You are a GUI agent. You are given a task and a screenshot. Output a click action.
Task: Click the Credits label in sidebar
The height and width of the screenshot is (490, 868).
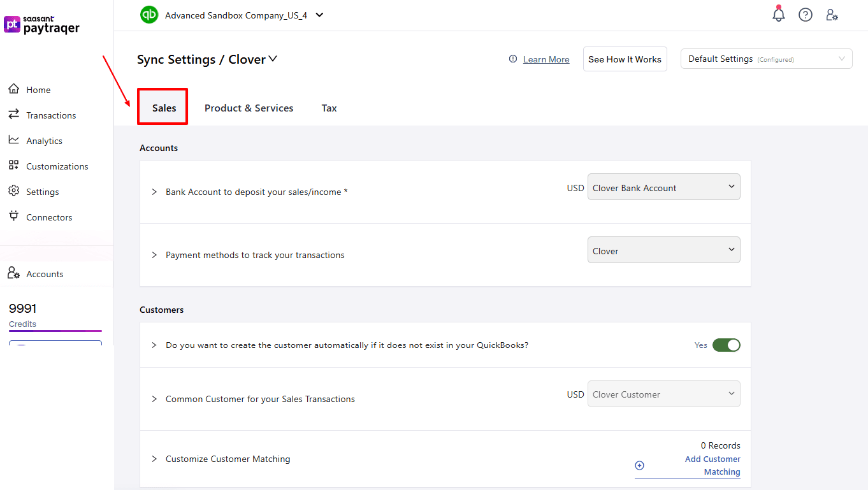coord(22,324)
